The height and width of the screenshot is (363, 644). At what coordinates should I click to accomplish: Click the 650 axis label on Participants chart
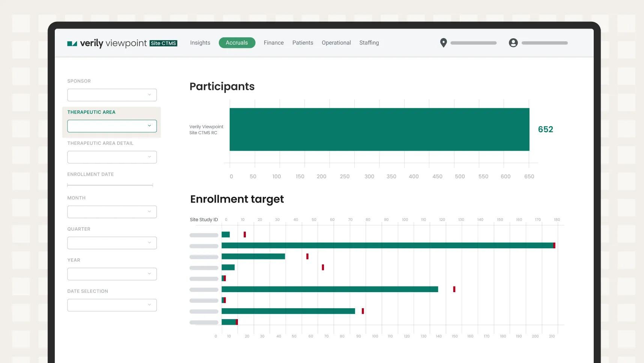[529, 177]
